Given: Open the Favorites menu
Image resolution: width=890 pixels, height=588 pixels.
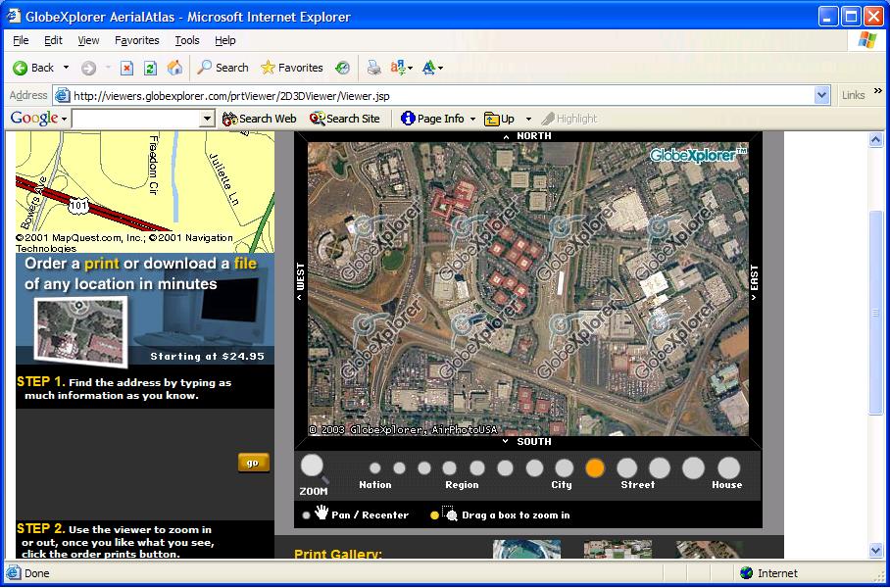Looking at the screenshot, I should click(x=137, y=40).
